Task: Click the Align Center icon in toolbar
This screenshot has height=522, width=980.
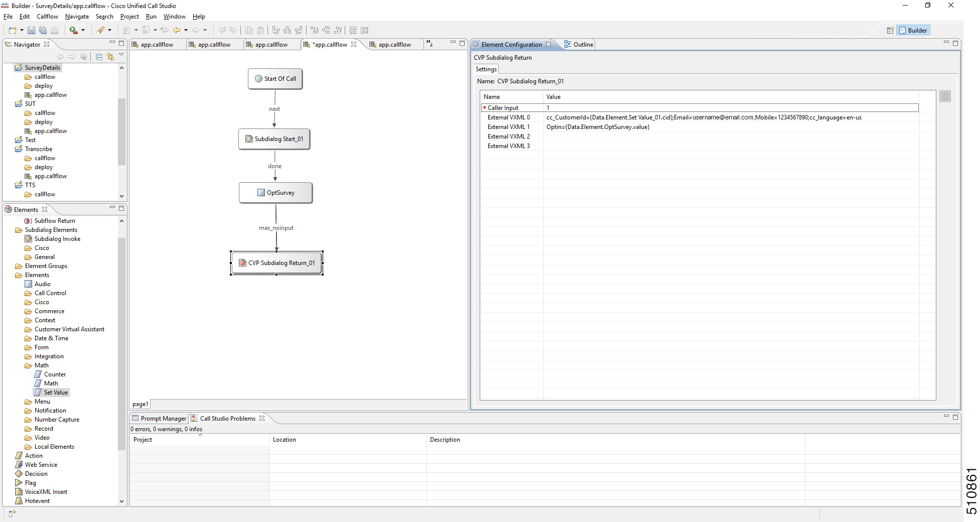Action: pos(288,30)
